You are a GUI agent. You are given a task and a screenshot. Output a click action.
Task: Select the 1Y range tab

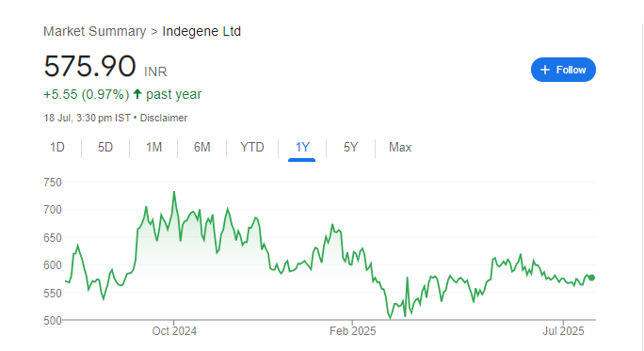pyautogui.click(x=302, y=147)
